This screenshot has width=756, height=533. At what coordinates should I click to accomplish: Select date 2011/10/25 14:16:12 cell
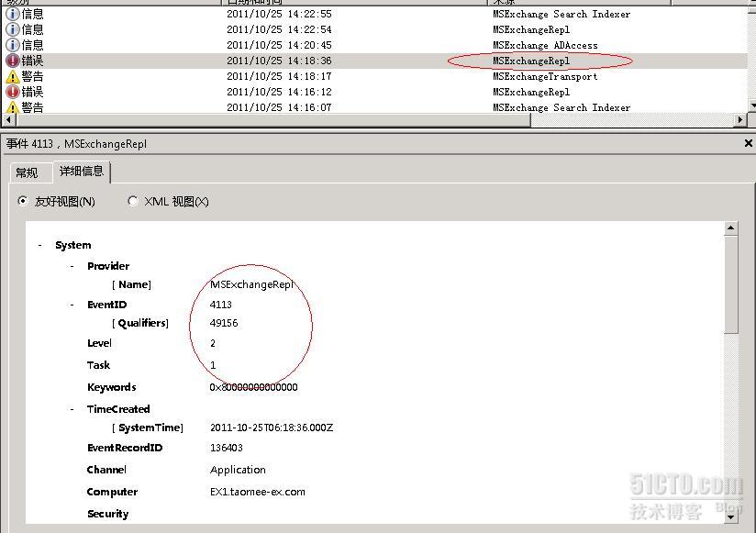click(x=279, y=92)
